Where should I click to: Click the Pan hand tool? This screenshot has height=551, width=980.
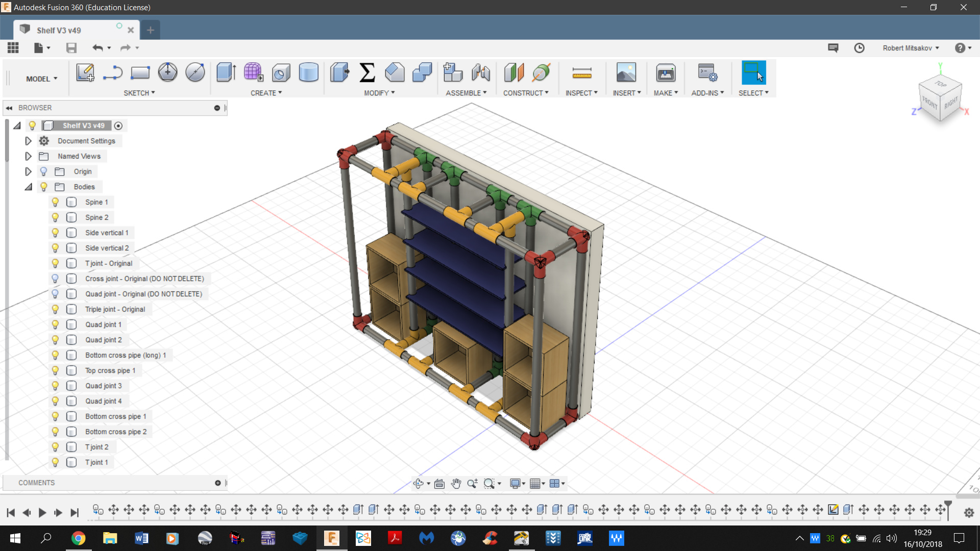tap(456, 483)
